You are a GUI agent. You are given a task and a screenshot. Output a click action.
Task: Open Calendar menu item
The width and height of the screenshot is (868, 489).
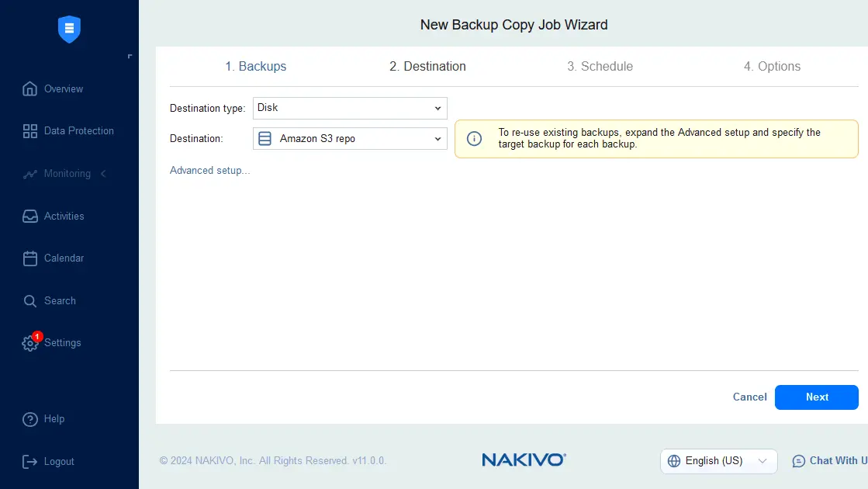point(64,258)
